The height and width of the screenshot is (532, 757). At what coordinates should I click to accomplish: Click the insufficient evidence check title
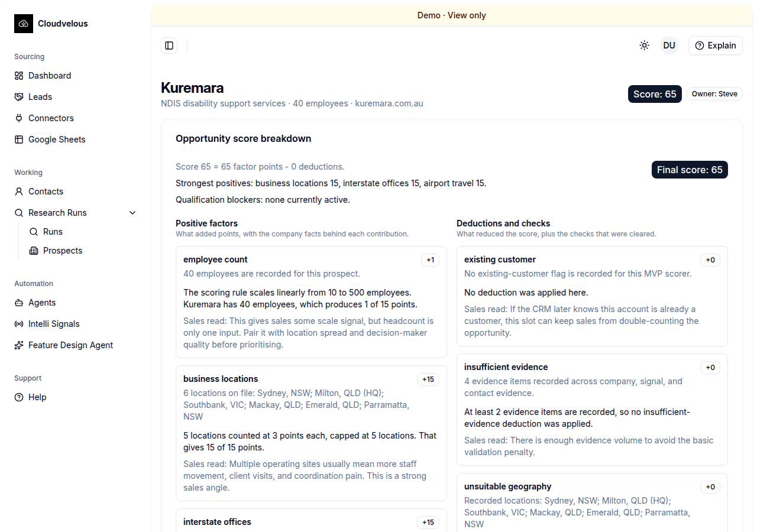pos(506,367)
